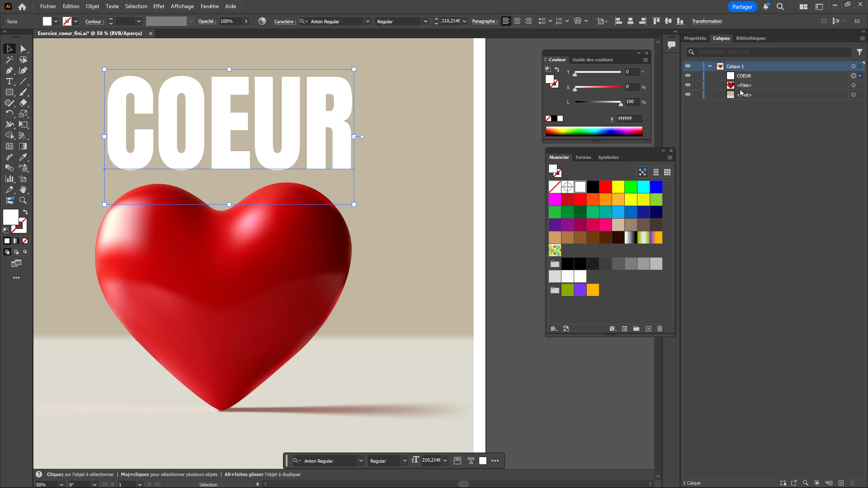Screen dimensions: 868x488
Task: Toggle visibility of heart <Filet> sublayer
Action: [x=688, y=85]
